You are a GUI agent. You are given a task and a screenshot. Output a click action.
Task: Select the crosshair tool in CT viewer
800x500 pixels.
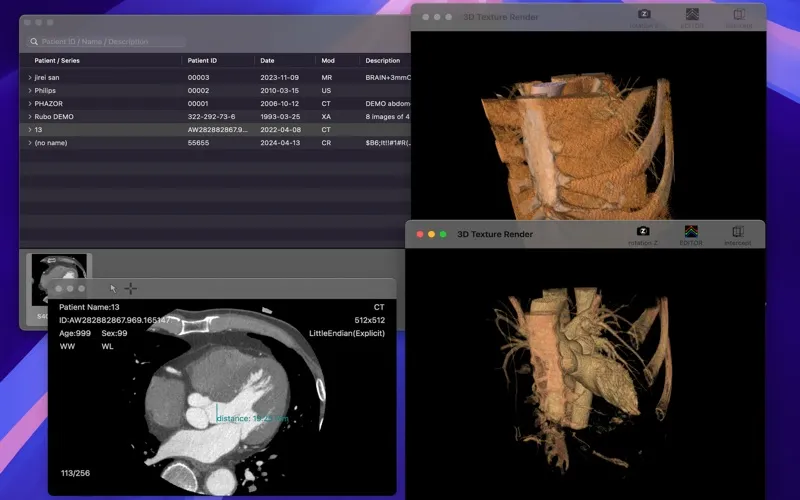[x=131, y=289]
